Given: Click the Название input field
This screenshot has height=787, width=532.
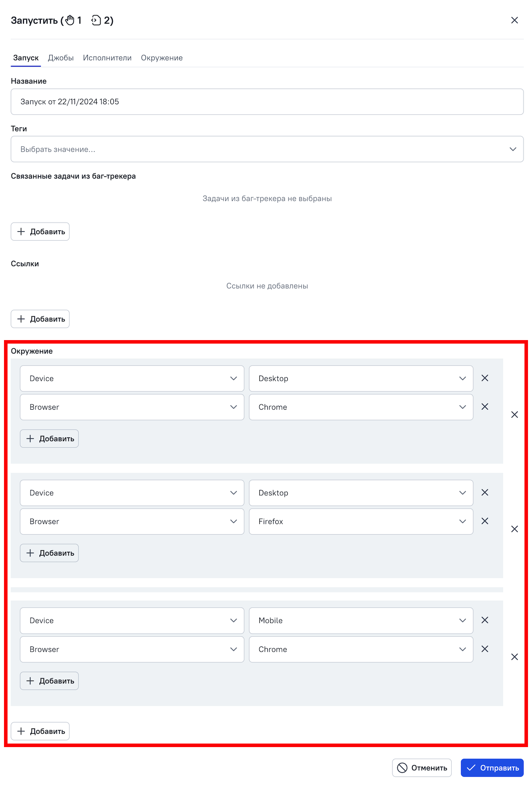Looking at the screenshot, I should [267, 102].
